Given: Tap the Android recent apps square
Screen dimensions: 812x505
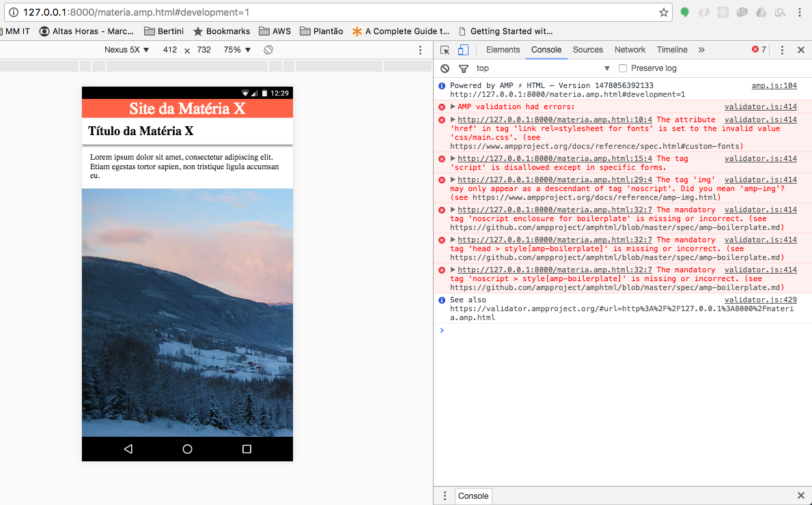Looking at the screenshot, I should [x=247, y=449].
